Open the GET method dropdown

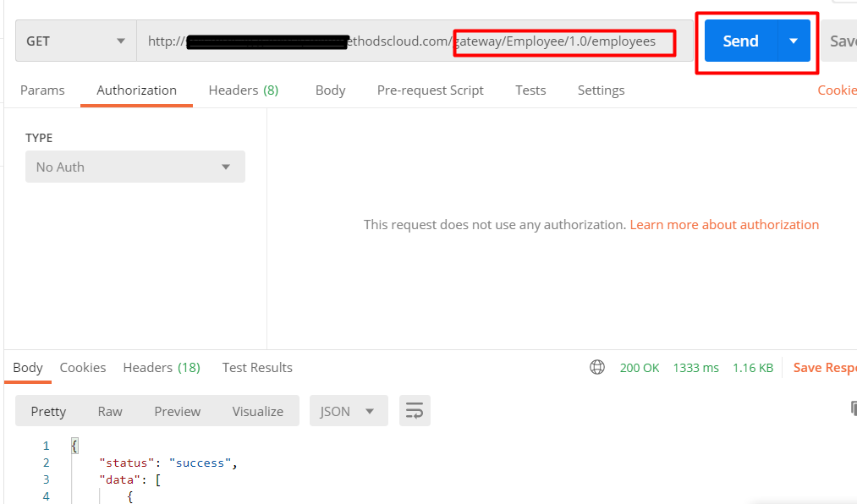(76, 41)
